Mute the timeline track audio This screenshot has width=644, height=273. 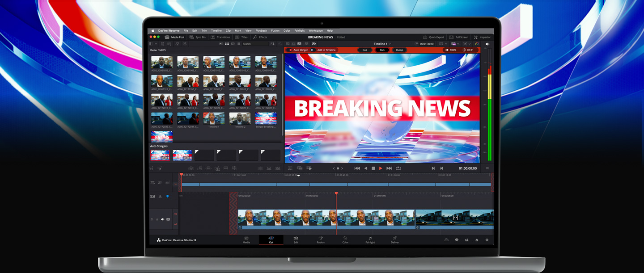point(162,219)
